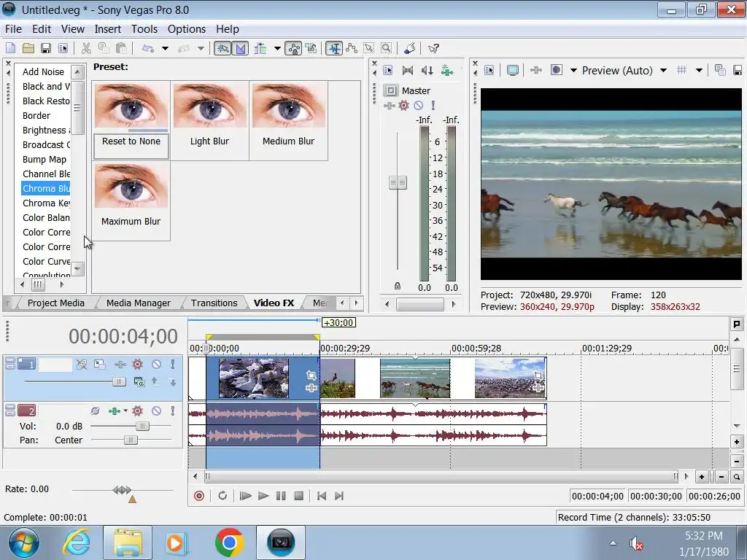Click the Copy icon in the toolbar
The height and width of the screenshot is (560, 747).
pyautogui.click(x=104, y=48)
